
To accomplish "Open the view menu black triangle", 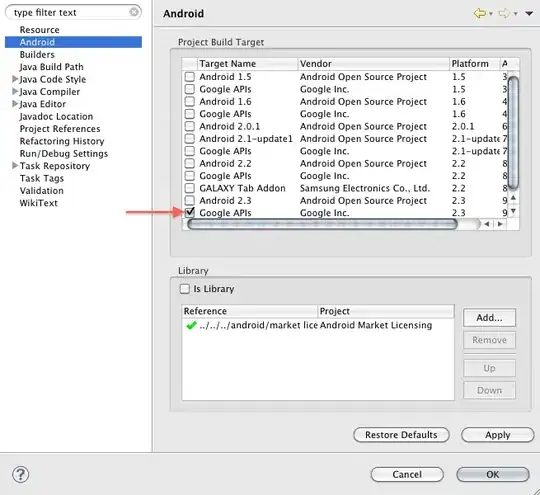I will click(529, 13).
